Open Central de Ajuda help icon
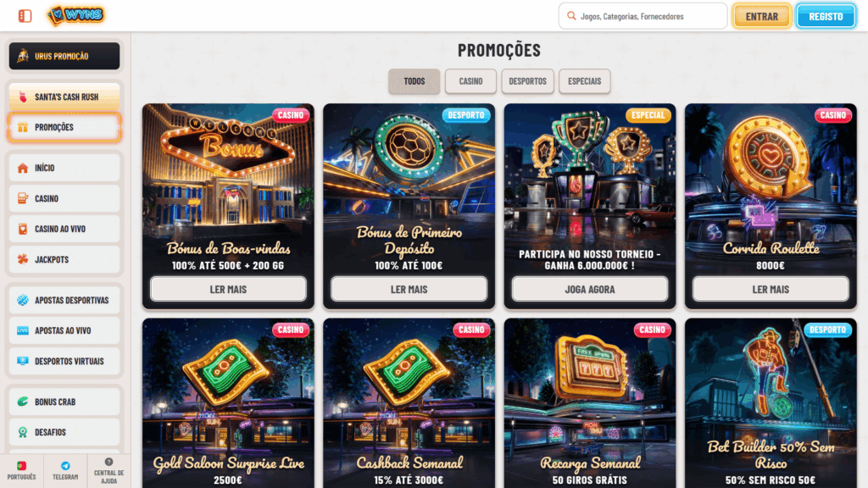This screenshot has width=868, height=488. (x=108, y=471)
